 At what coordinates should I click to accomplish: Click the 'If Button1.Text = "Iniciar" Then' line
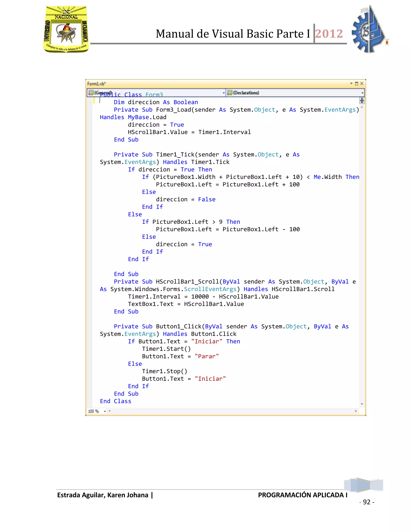click(x=184, y=341)
